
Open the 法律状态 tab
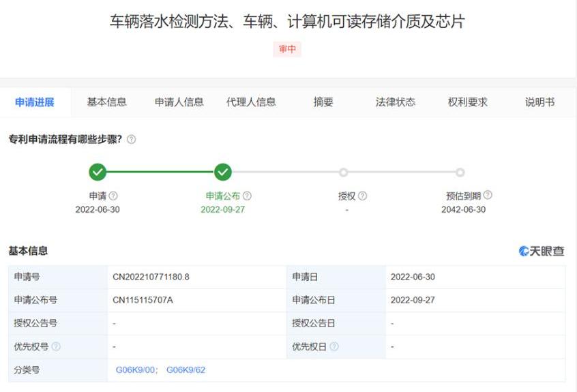tap(395, 102)
